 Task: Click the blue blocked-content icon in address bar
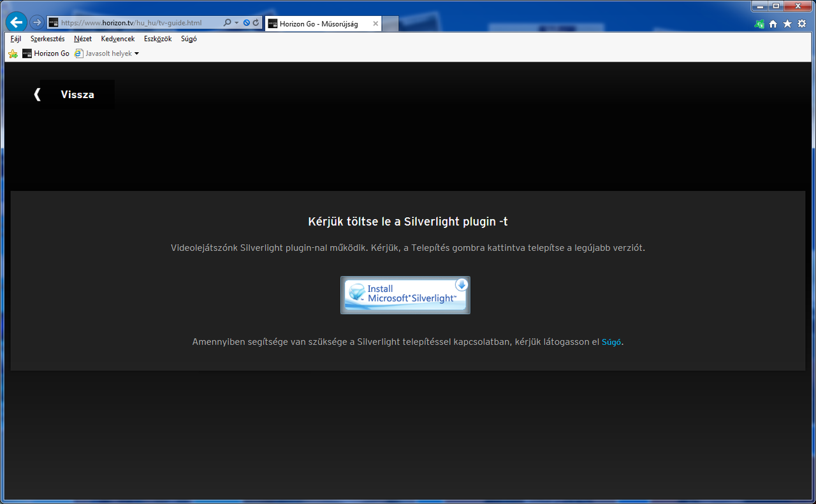[x=247, y=23]
